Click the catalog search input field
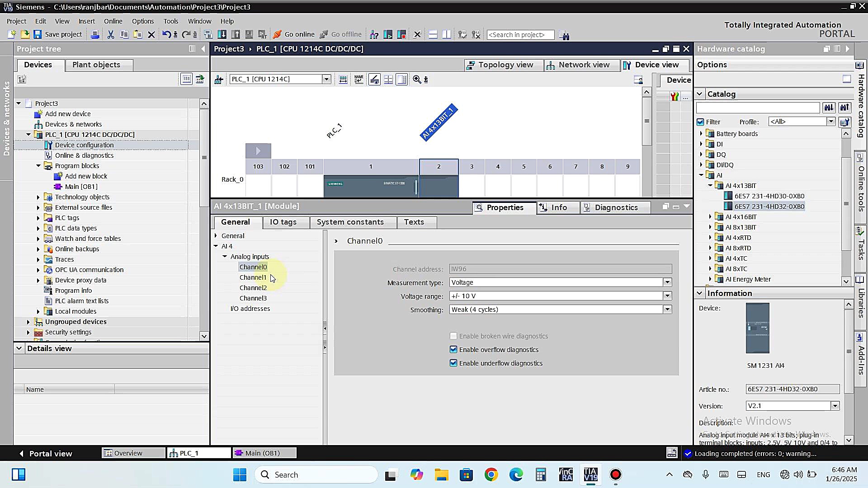Viewport: 868px width, 488px height. 758,108
